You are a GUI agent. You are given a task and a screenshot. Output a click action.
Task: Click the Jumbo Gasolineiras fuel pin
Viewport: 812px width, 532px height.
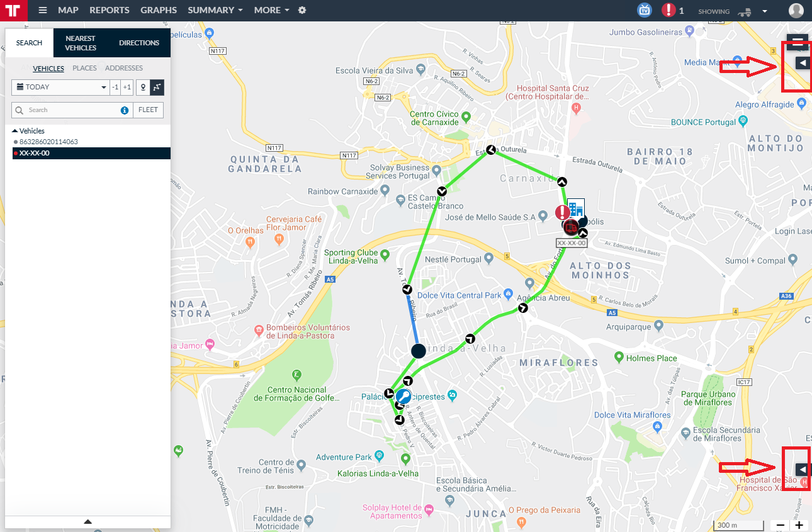[x=690, y=30]
